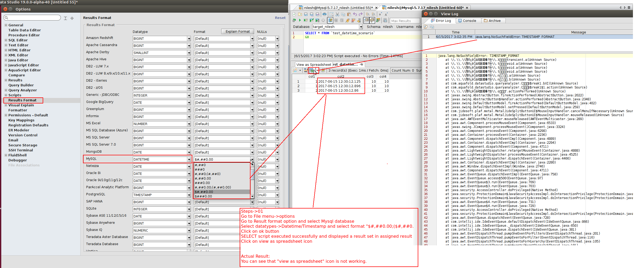
Task: Open the MS Excel Datatype dropdown
Action: (189, 124)
